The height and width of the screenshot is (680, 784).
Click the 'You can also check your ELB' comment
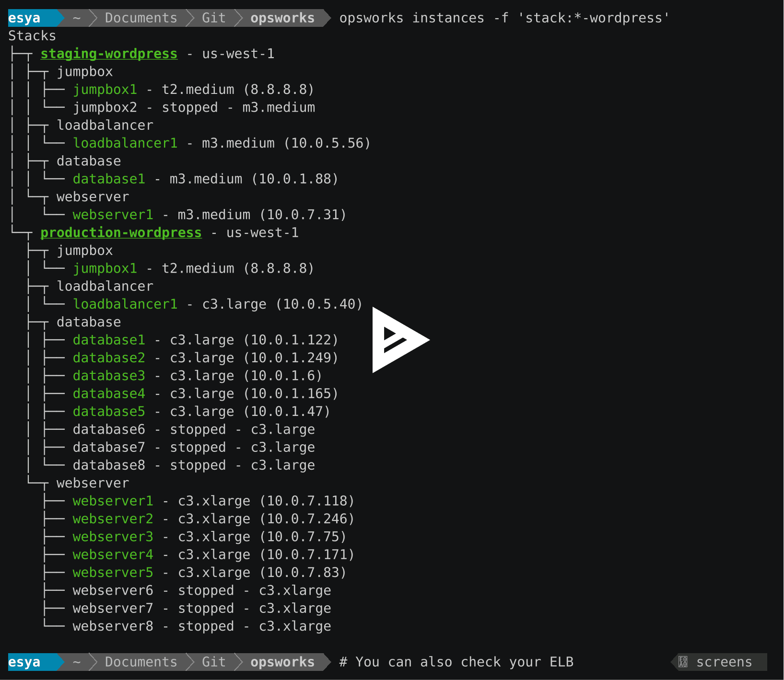[x=456, y=662]
